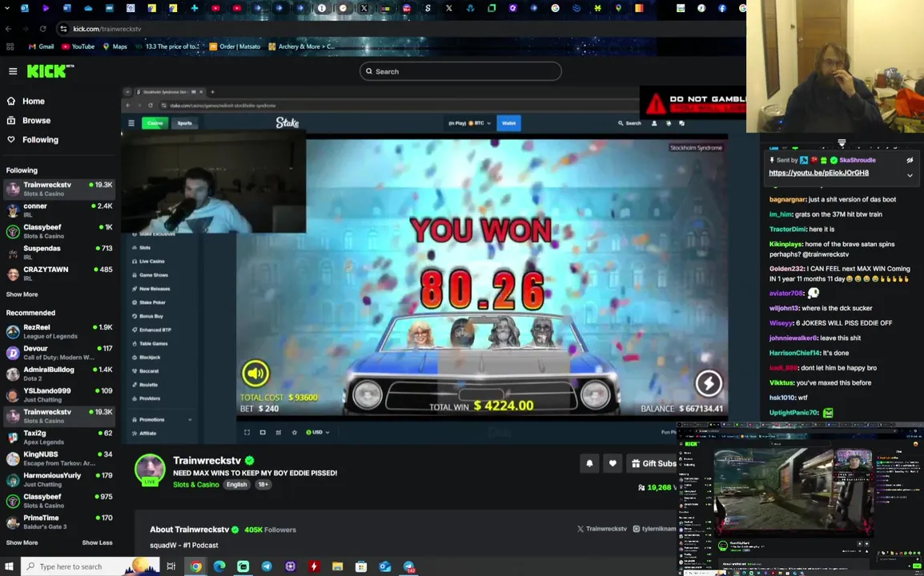Screen dimensions: 924x576
Task: Open Browse in the Kick sidebar
Action: click(36, 120)
